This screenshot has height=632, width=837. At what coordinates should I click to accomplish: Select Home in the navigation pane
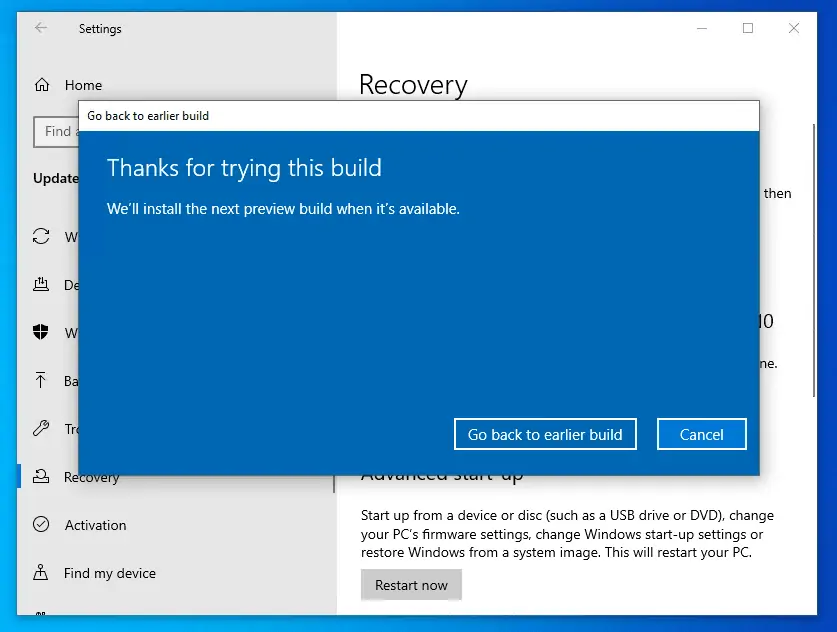tap(83, 85)
